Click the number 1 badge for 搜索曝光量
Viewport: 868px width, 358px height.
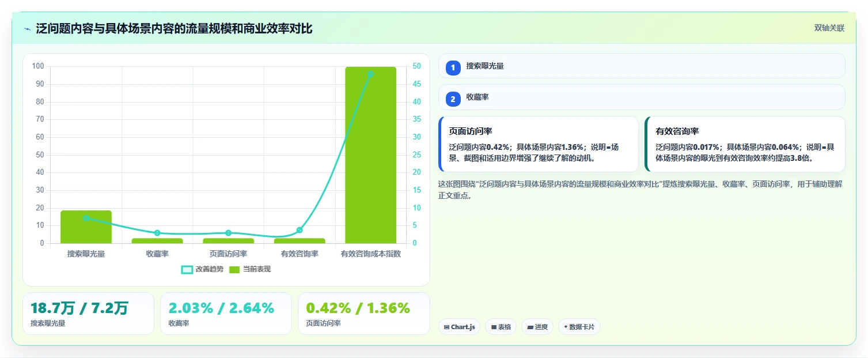453,67
